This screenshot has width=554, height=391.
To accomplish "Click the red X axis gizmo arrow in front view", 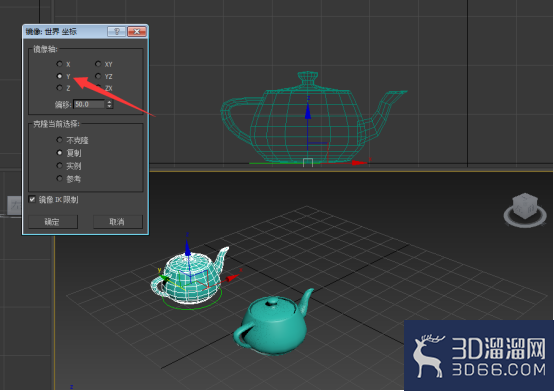I will [x=360, y=162].
